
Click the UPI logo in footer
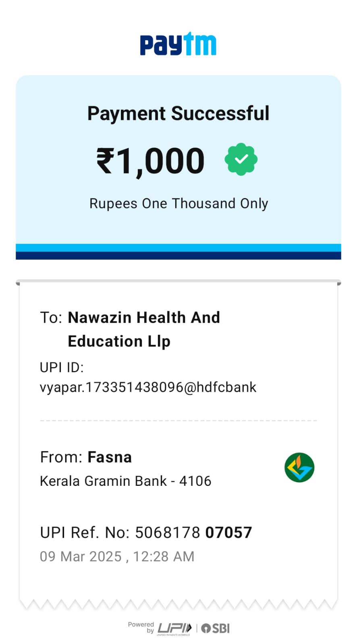(x=174, y=628)
